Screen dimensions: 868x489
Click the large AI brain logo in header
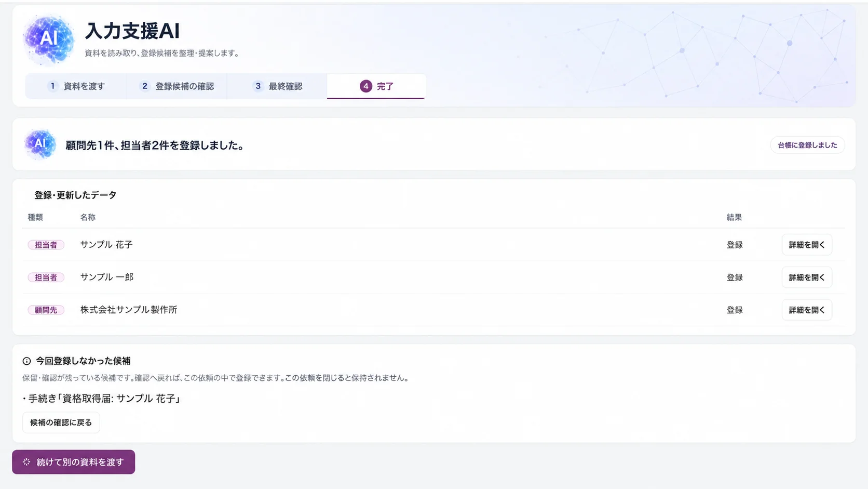click(49, 39)
